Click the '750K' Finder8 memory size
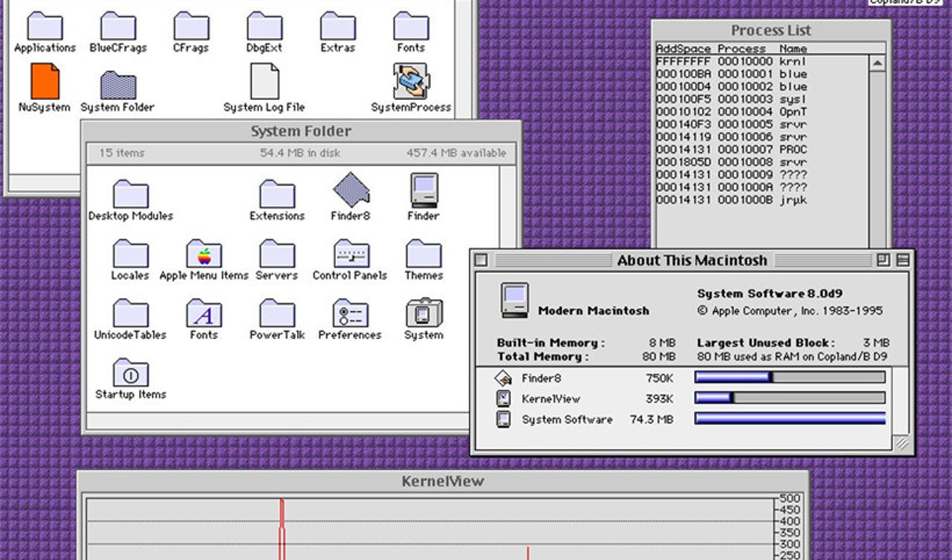Image resolution: width=952 pixels, height=560 pixels. pyautogui.click(x=660, y=379)
